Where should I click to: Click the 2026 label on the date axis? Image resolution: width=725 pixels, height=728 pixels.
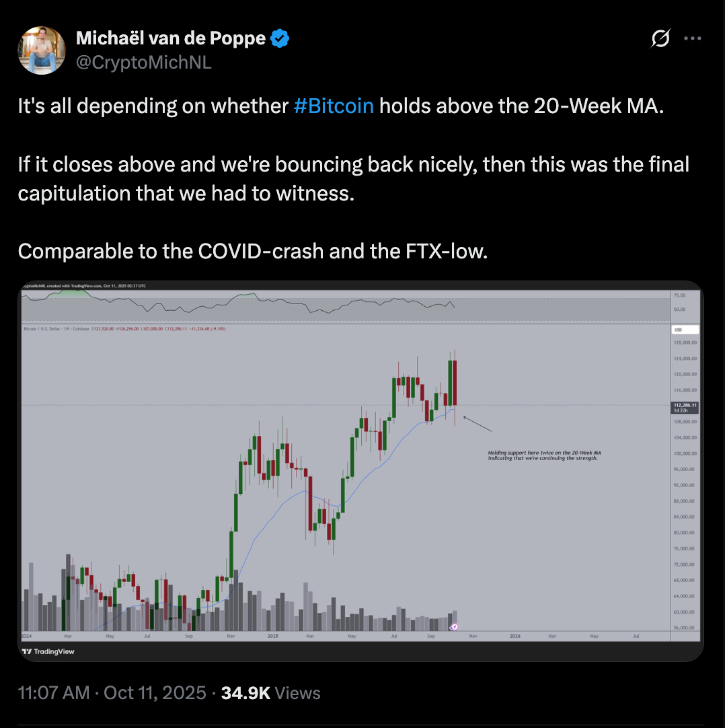pyautogui.click(x=514, y=635)
